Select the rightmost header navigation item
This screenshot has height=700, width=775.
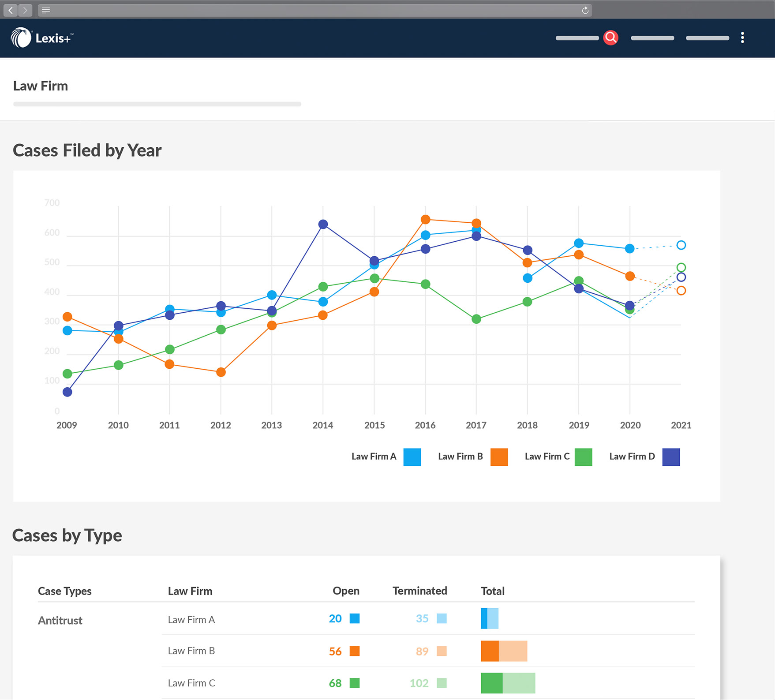coord(707,38)
